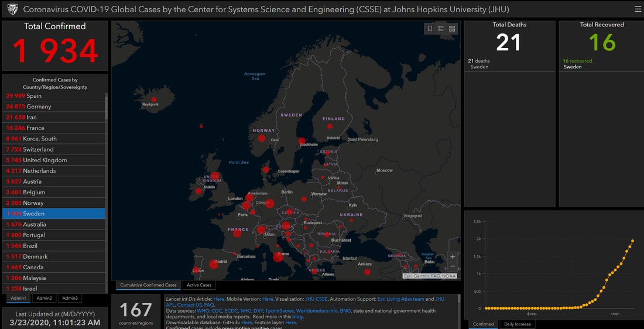This screenshot has height=329, width=644.
Task: Switch to Cumulative Confirmed Cases tab
Action: [x=148, y=285]
